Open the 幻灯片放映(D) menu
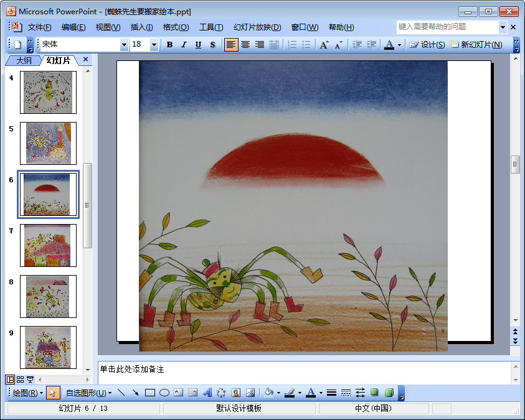Viewport: 525px width, 420px height. pos(257,27)
